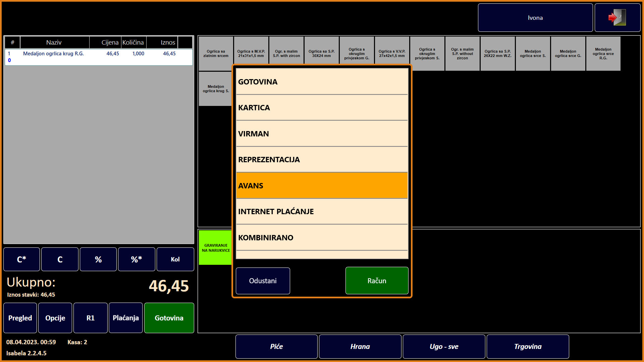This screenshot has width=644, height=362.
Task: Switch to the Hrana category tab
Action: (x=360, y=347)
